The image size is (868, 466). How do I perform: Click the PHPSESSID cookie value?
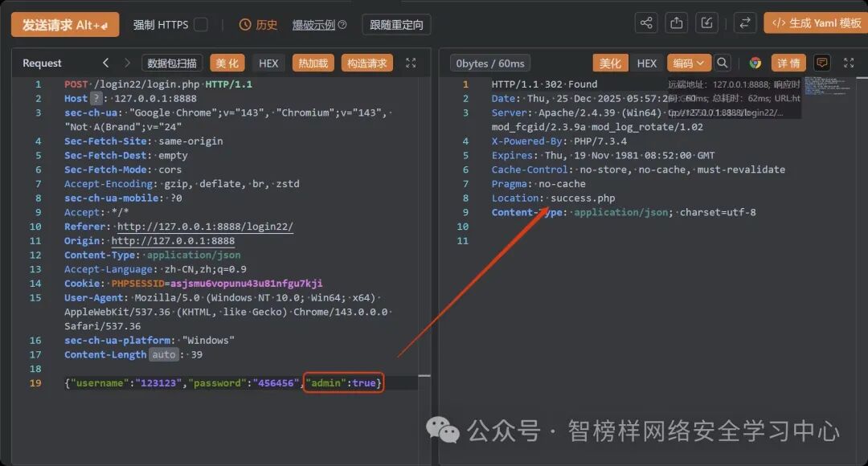click(247, 284)
